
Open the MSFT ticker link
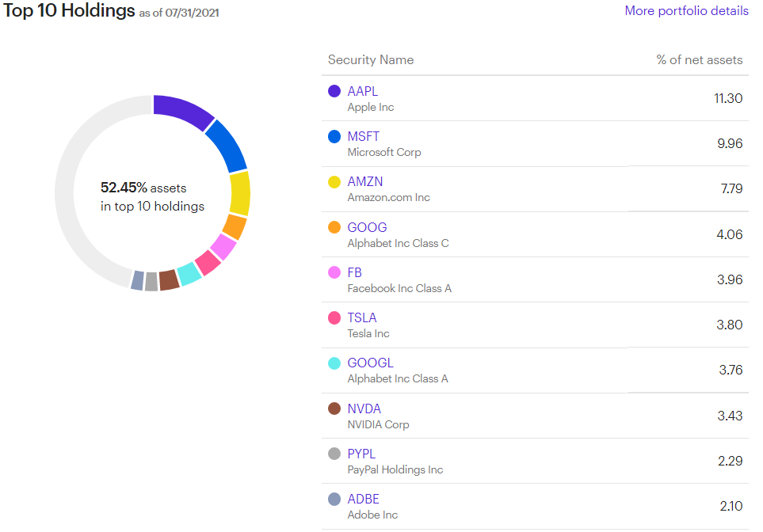363,136
